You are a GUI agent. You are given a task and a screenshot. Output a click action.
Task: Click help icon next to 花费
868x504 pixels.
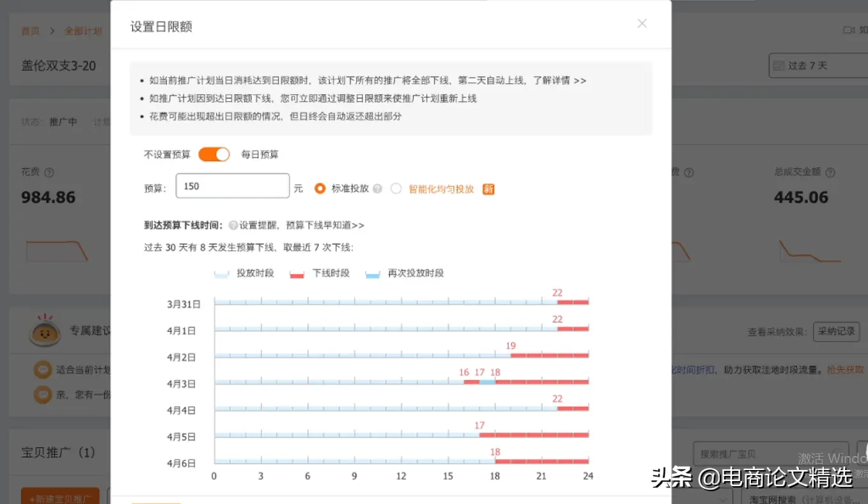(49, 173)
